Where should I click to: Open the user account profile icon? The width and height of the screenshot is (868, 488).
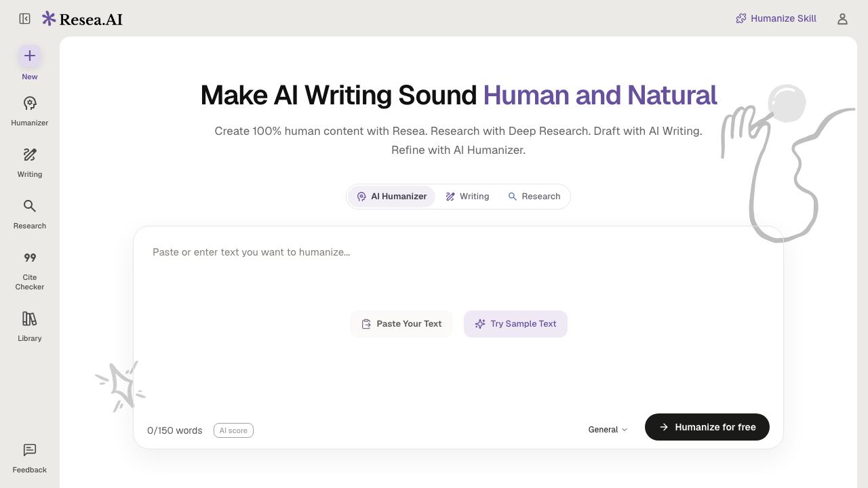842,19
